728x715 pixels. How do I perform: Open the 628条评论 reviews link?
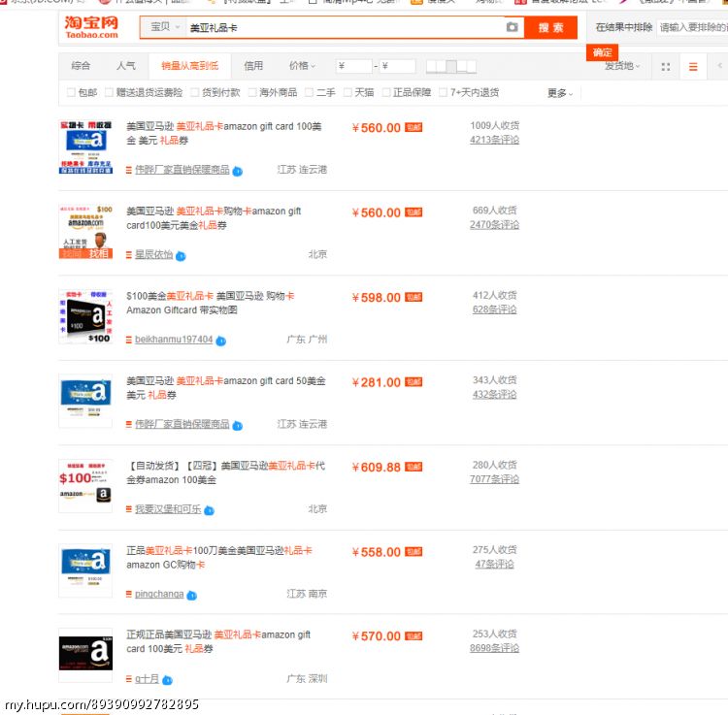pos(494,309)
